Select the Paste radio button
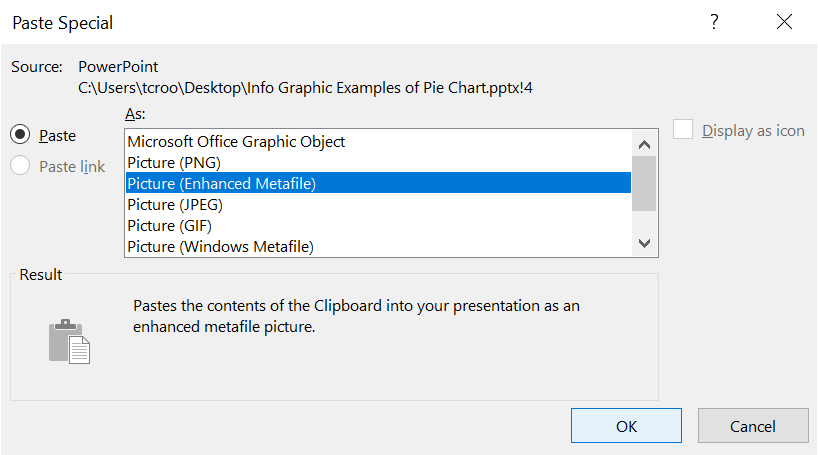The width and height of the screenshot is (818, 455). [x=20, y=135]
